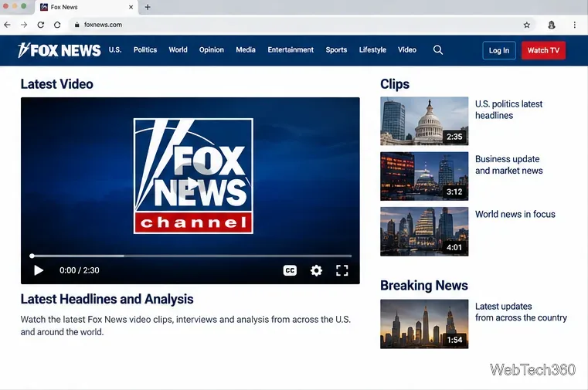Open 'Business update and market news' link

[509, 164]
